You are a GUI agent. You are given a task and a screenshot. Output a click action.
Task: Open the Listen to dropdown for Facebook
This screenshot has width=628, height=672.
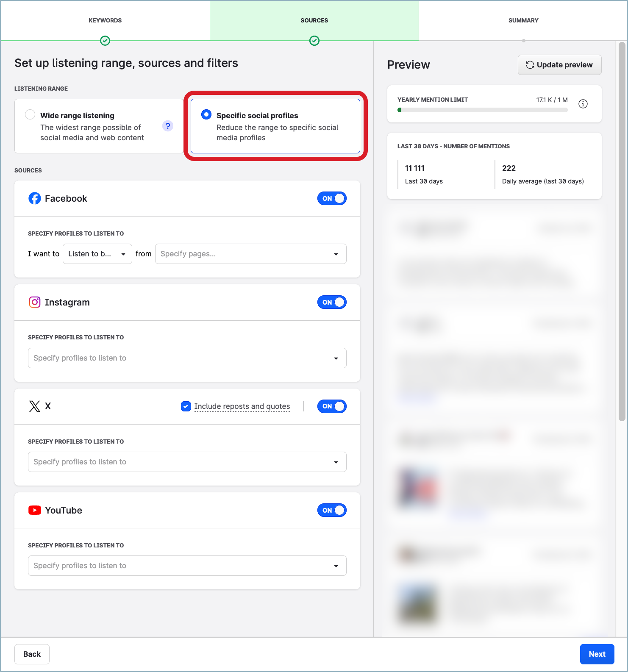click(x=97, y=254)
